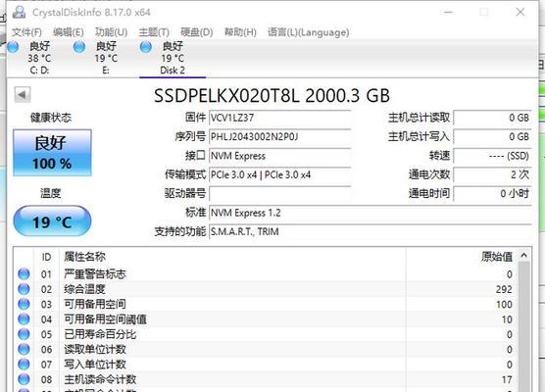Image resolution: width=545 pixels, height=392 pixels.
Task: Click the 主机总计写入 value 0 GB
Action: (x=492, y=136)
